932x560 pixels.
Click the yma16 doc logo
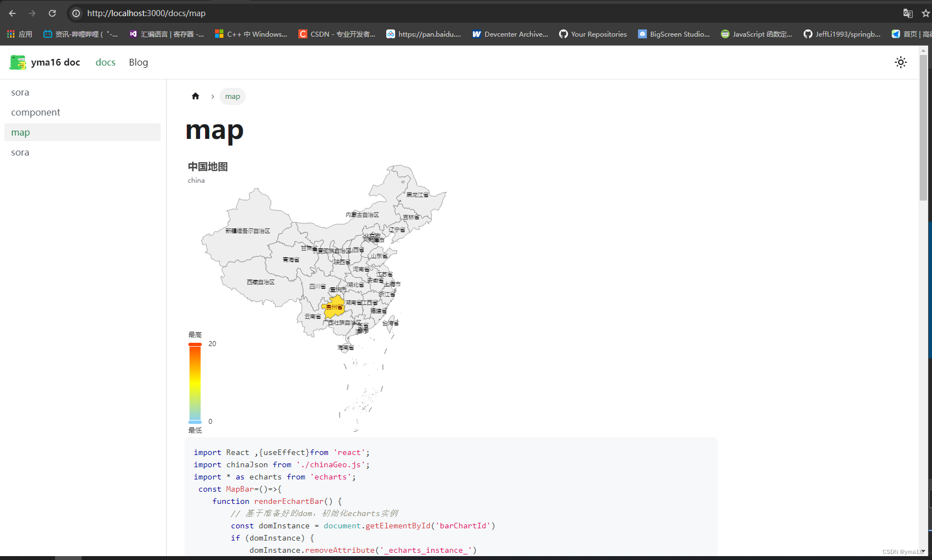pyautogui.click(x=45, y=62)
